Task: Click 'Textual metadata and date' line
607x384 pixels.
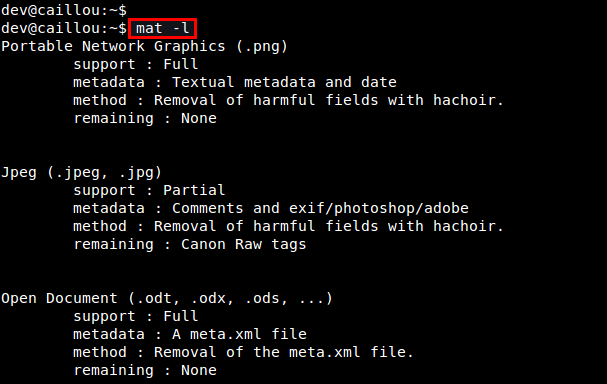Action: tap(235, 82)
